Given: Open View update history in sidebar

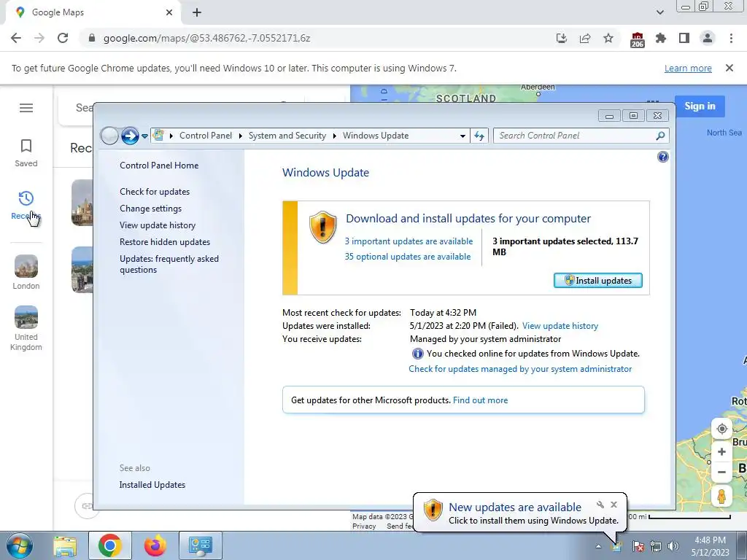Looking at the screenshot, I should [x=158, y=225].
